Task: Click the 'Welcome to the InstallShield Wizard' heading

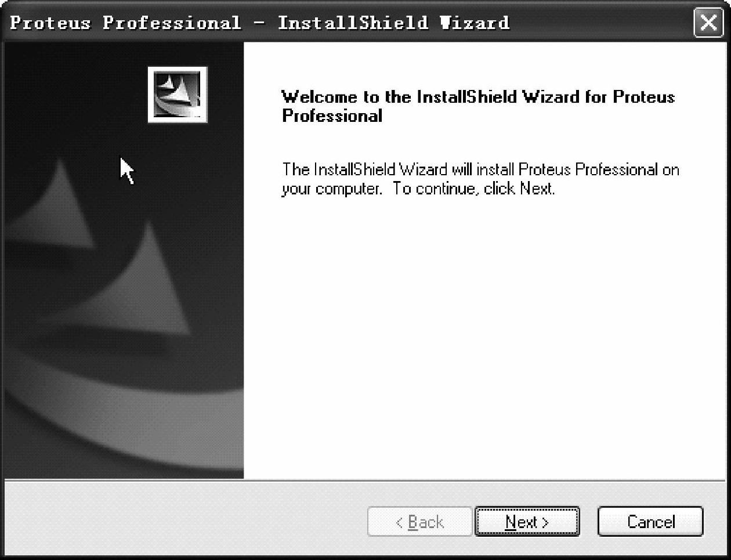Action: 478,106
